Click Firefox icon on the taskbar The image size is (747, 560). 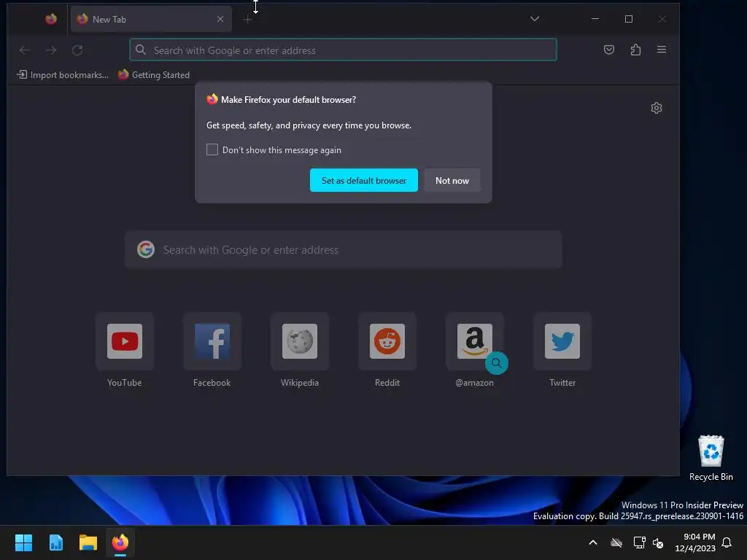click(120, 542)
